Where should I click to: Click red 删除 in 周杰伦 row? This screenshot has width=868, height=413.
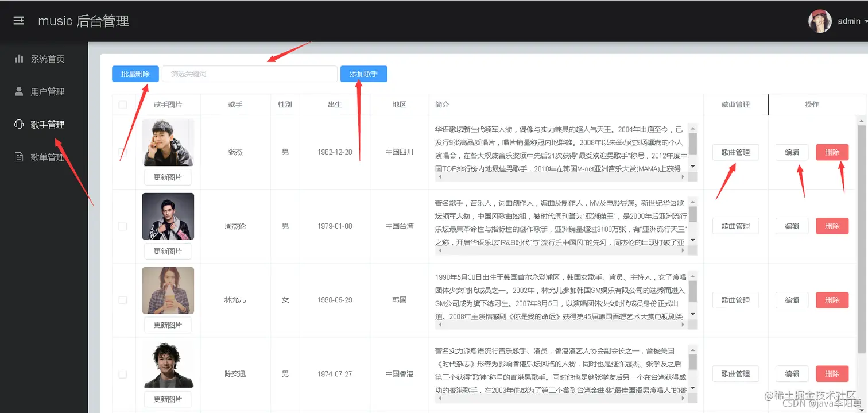(832, 226)
